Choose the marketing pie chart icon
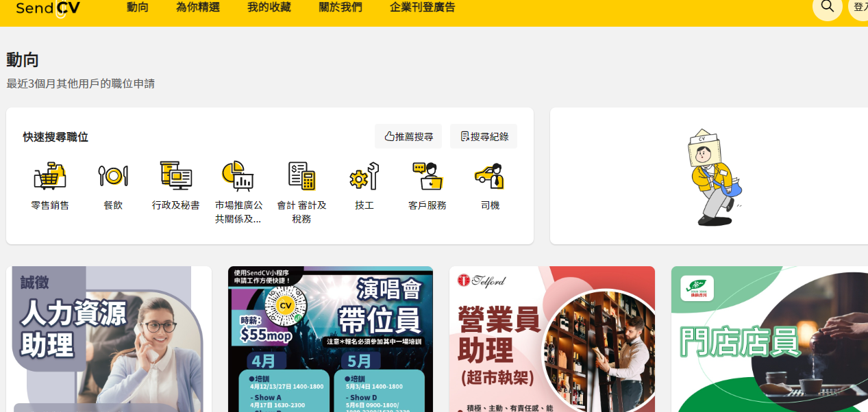Viewport: 868px width, 412px height. 238,176
